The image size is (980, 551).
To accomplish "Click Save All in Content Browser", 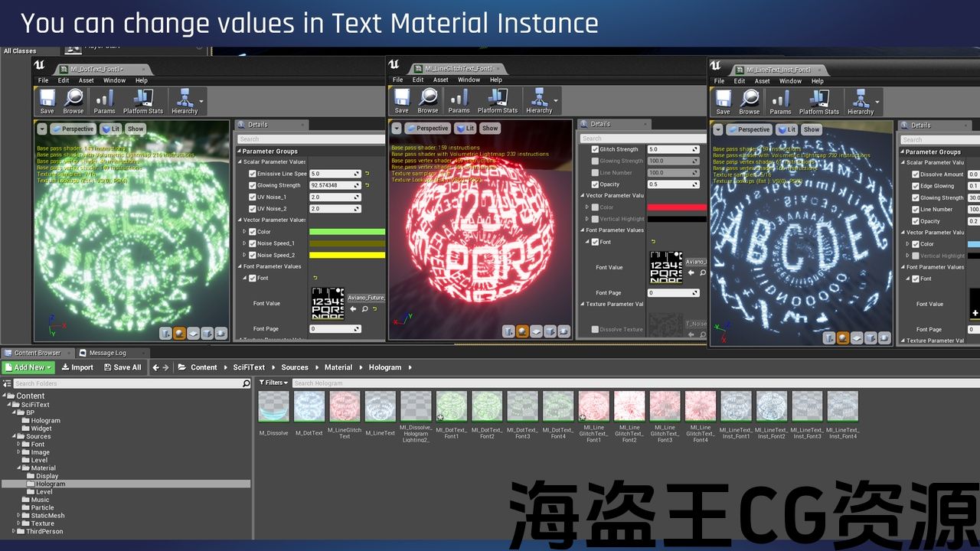I will (x=122, y=367).
